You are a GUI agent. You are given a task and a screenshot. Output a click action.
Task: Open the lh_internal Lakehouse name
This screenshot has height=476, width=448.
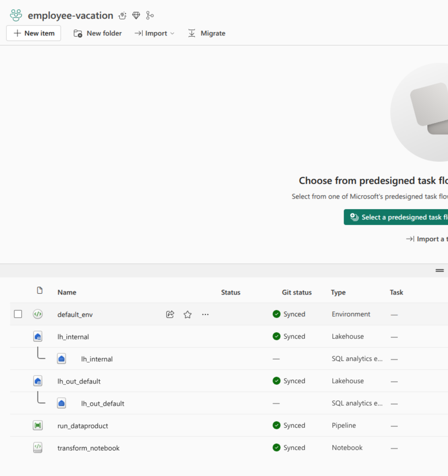[73, 337]
